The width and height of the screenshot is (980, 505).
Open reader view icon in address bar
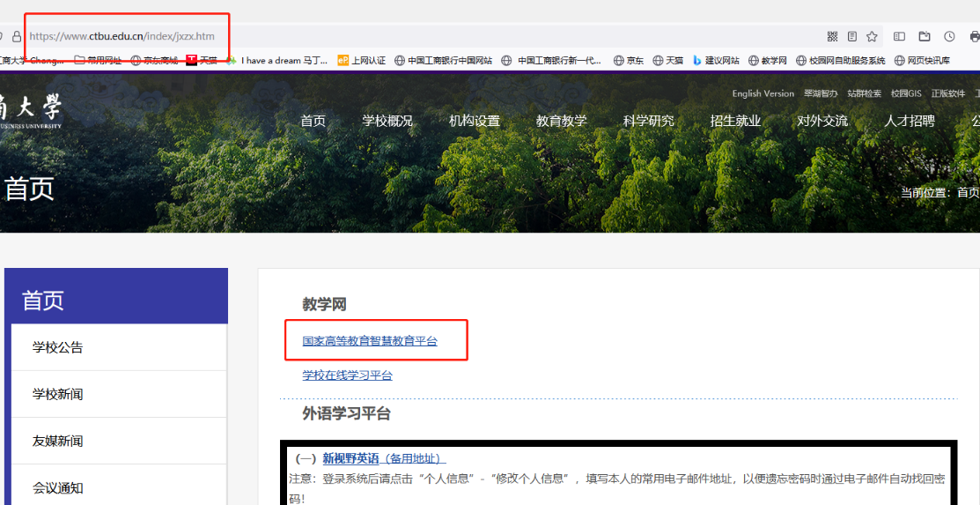pyautogui.click(x=851, y=36)
